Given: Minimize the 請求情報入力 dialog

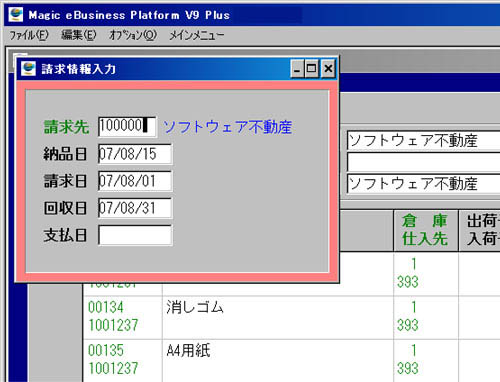Looking at the screenshot, I should (x=297, y=69).
